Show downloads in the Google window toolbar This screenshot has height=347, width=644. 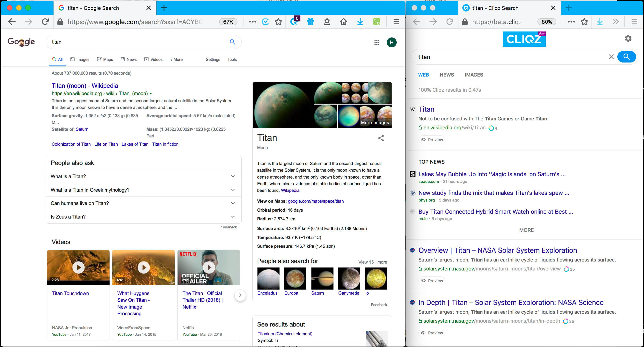click(x=360, y=22)
